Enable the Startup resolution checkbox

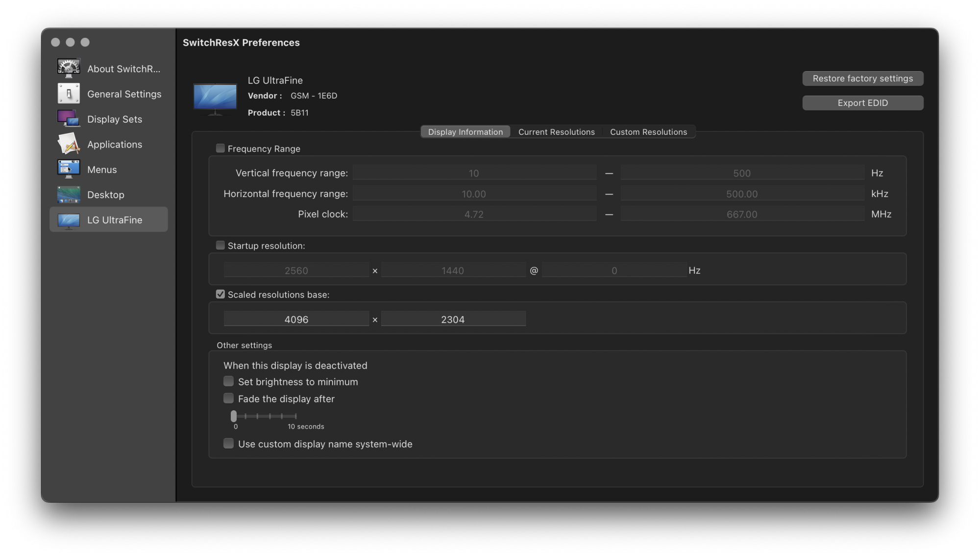[220, 245]
